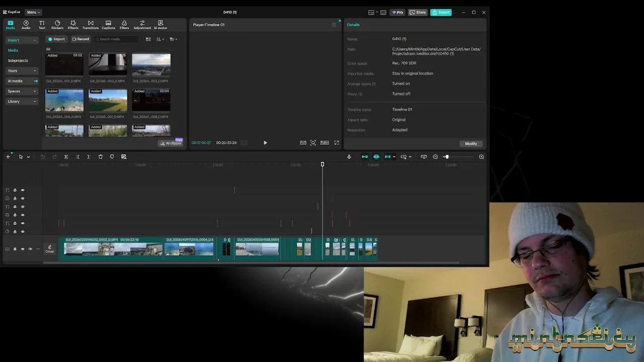Open the Filters panel
The image size is (644, 362).
124,25
